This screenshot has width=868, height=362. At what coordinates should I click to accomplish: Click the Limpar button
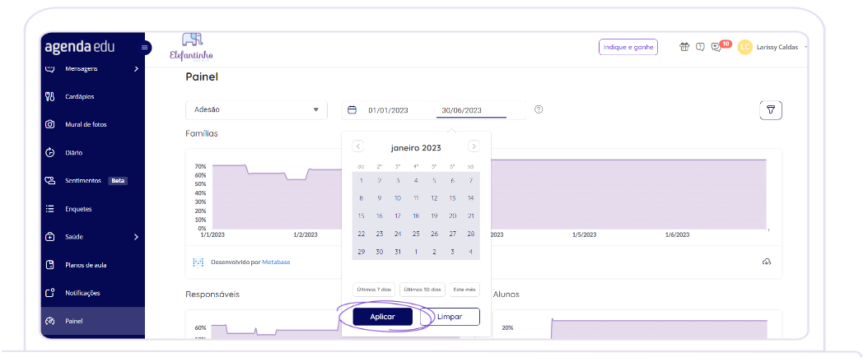pos(450,317)
